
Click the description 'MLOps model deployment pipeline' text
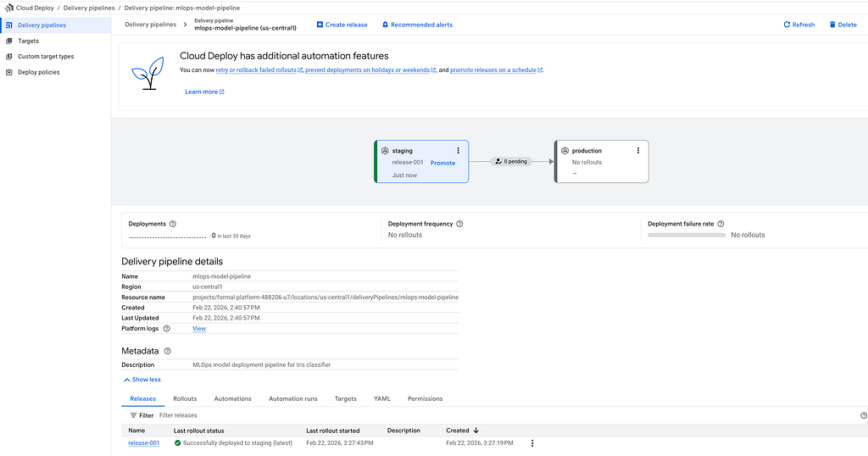pyautogui.click(x=261, y=365)
